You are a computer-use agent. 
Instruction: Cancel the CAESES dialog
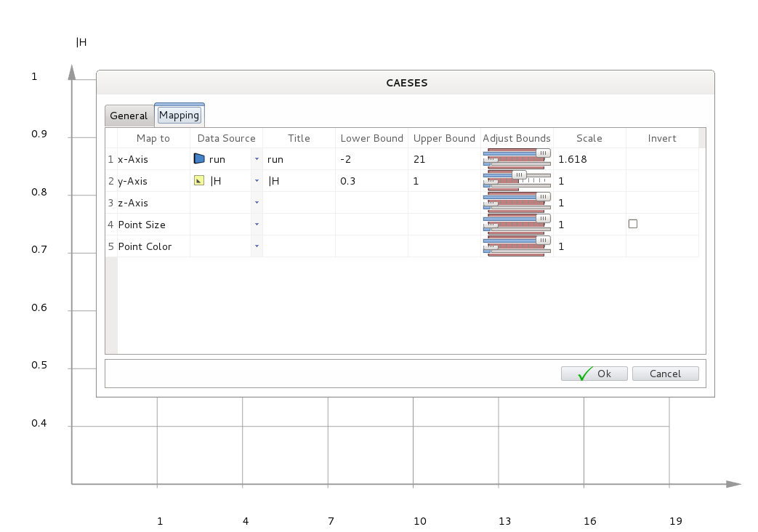pyautogui.click(x=665, y=374)
